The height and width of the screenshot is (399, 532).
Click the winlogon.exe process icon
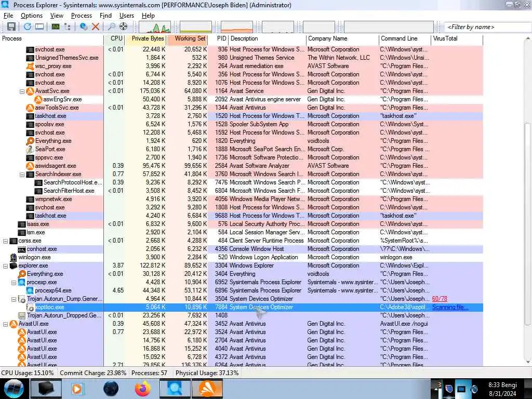14,258
